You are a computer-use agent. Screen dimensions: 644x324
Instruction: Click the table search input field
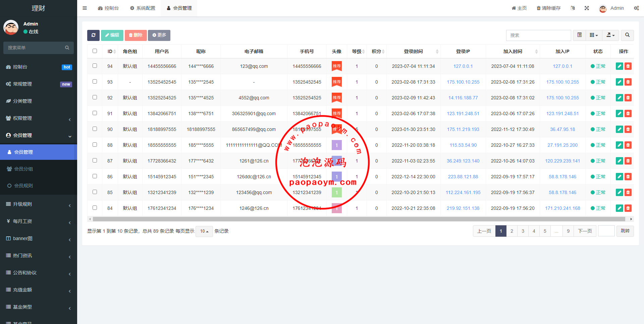tap(538, 35)
